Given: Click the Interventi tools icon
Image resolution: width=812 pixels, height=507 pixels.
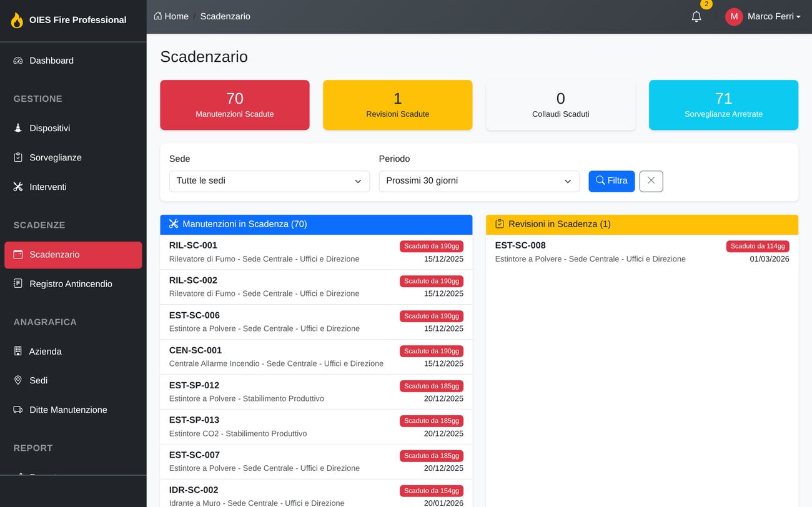Looking at the screenshot, I should (18, 187).
